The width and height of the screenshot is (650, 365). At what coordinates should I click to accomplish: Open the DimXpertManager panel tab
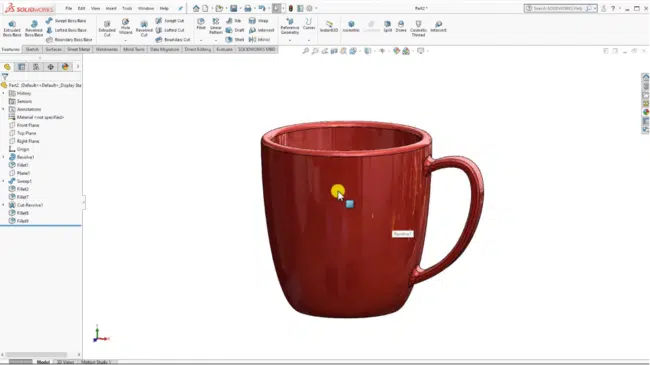click(x=51, y=67)
